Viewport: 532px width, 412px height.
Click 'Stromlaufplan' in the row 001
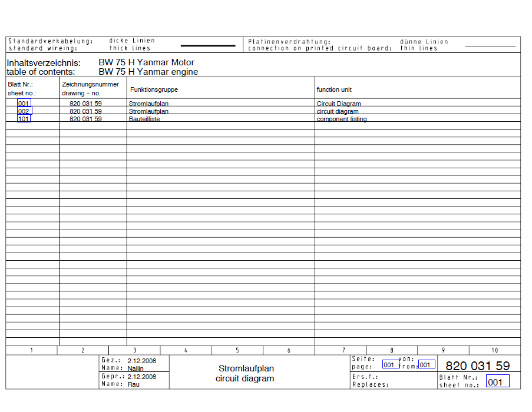point(148,104)
